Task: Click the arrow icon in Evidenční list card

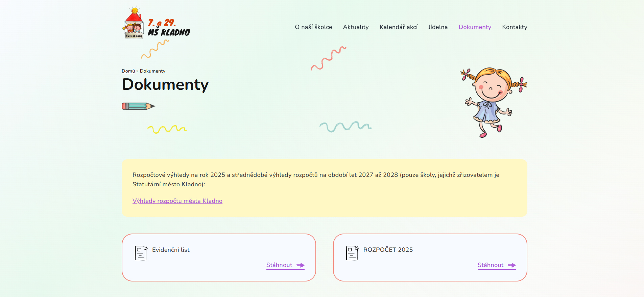Action: [301, 265]
